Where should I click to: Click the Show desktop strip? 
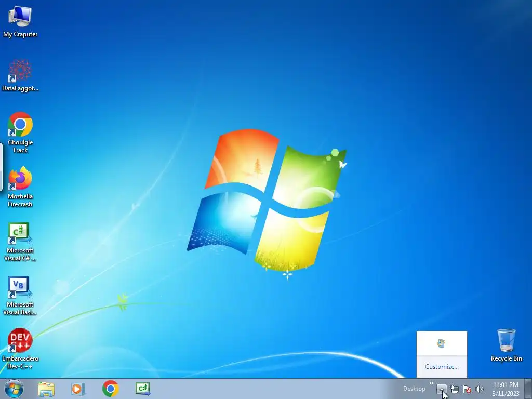point(528,389)
